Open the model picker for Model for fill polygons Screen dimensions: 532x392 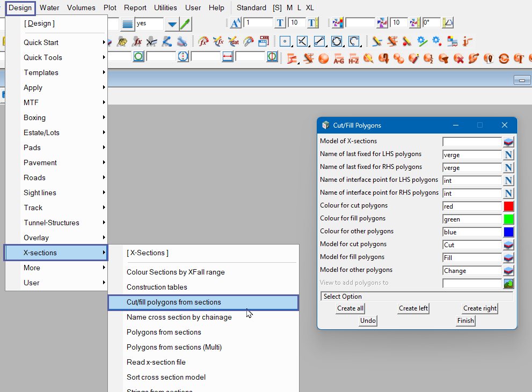[x=508, y=258]
